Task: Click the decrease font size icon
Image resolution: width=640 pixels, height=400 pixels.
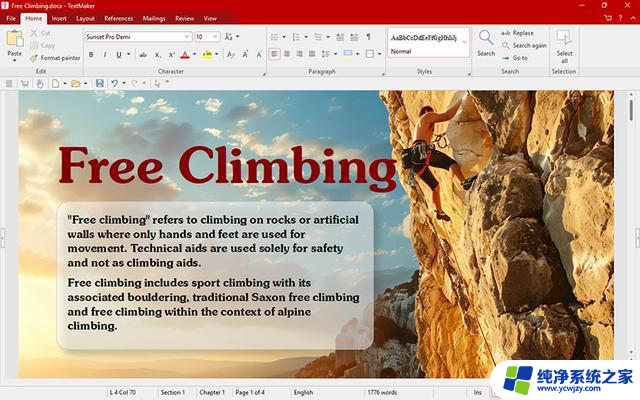Action: coord(259,54)
